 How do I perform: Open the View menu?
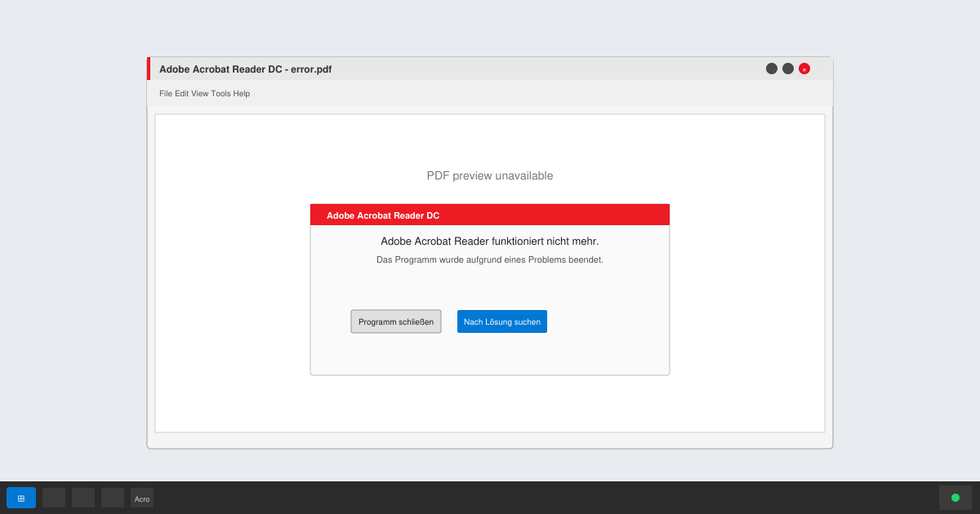(x=200, y=94)
